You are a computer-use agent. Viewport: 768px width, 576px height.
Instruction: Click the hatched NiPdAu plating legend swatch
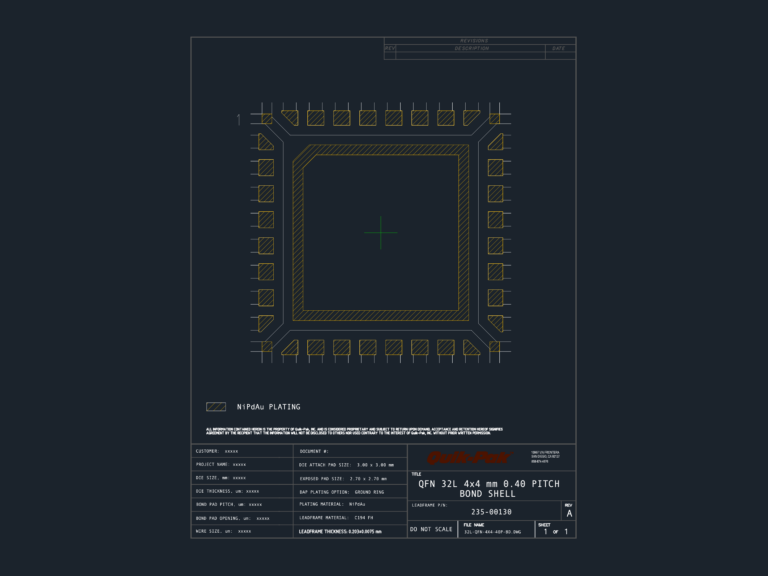(x=216, y=407)
